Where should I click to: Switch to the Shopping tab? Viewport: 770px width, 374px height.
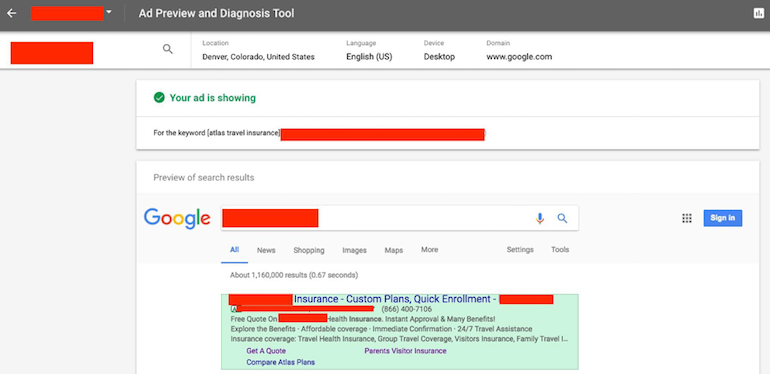309,250
